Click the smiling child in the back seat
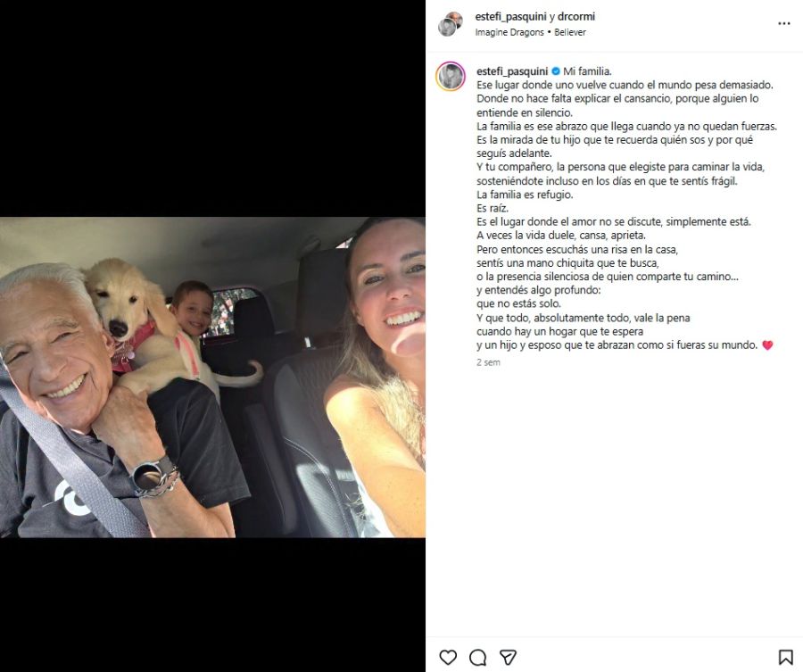Viewport: 803px width, 672px height. 192,307
